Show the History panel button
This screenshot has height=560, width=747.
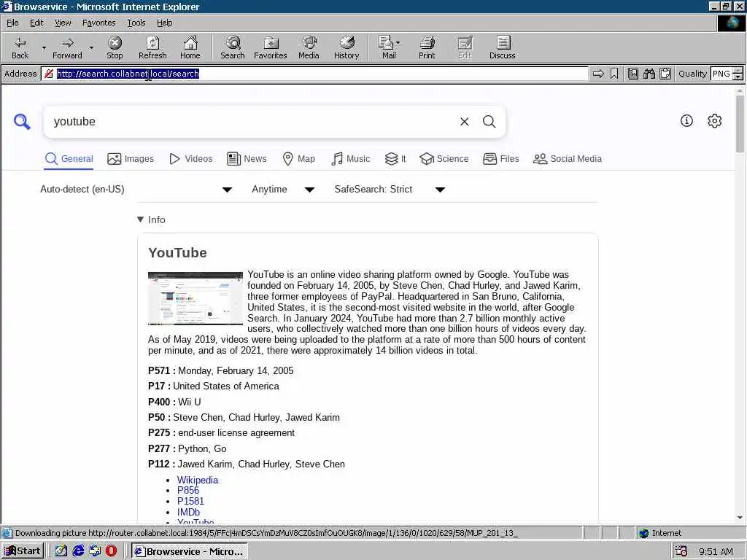[x=347, y=47]
